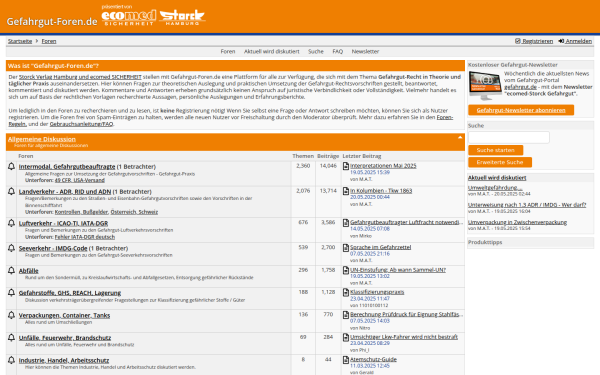The height and width of the screenshot is (375, 600).
Task: Focus the sidebar search input field
Action: click(509, 137)
